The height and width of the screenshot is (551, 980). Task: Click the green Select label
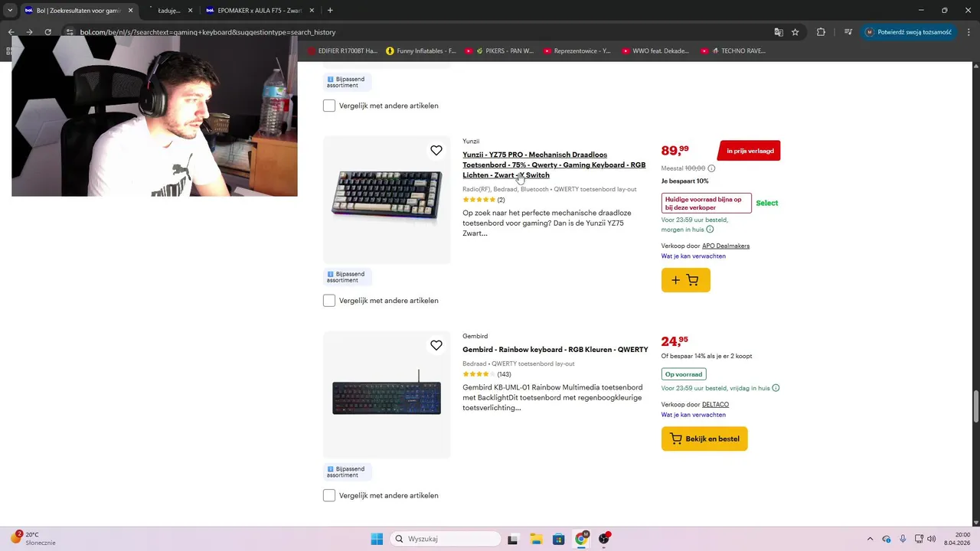pyautogui.click(x=766, y=203)
